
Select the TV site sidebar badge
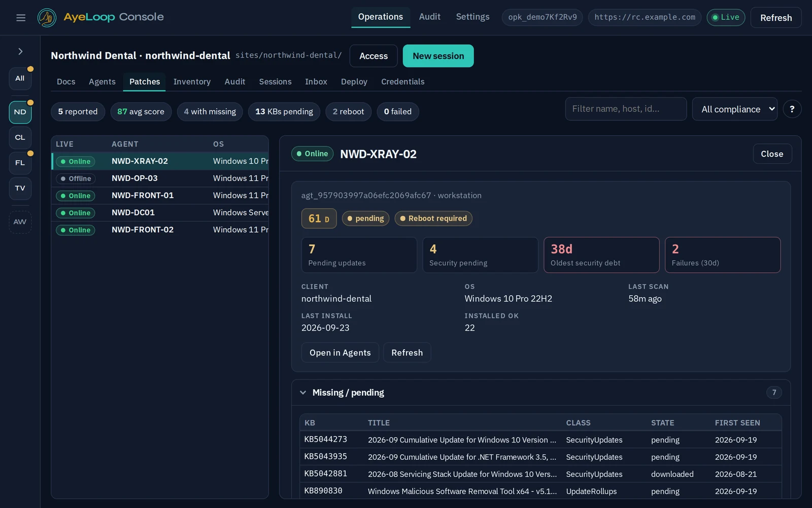[x=20, y=188]
